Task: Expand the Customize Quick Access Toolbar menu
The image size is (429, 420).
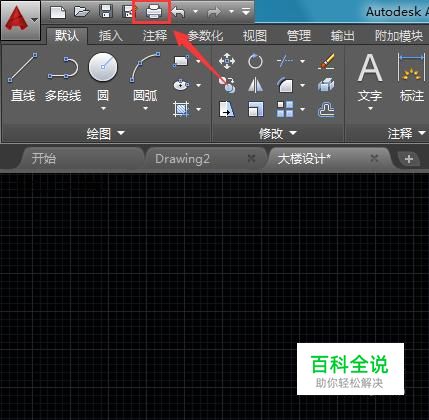Action: 246,12
